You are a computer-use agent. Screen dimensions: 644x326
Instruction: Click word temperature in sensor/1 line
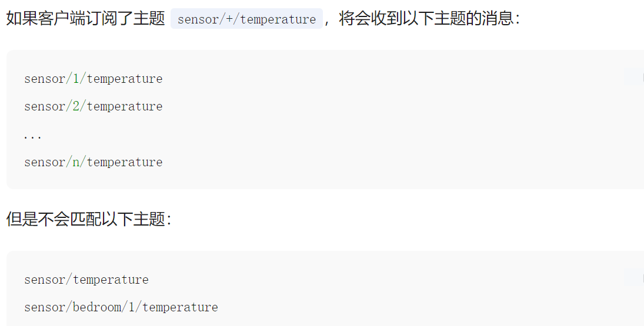[x=125, y=79]
